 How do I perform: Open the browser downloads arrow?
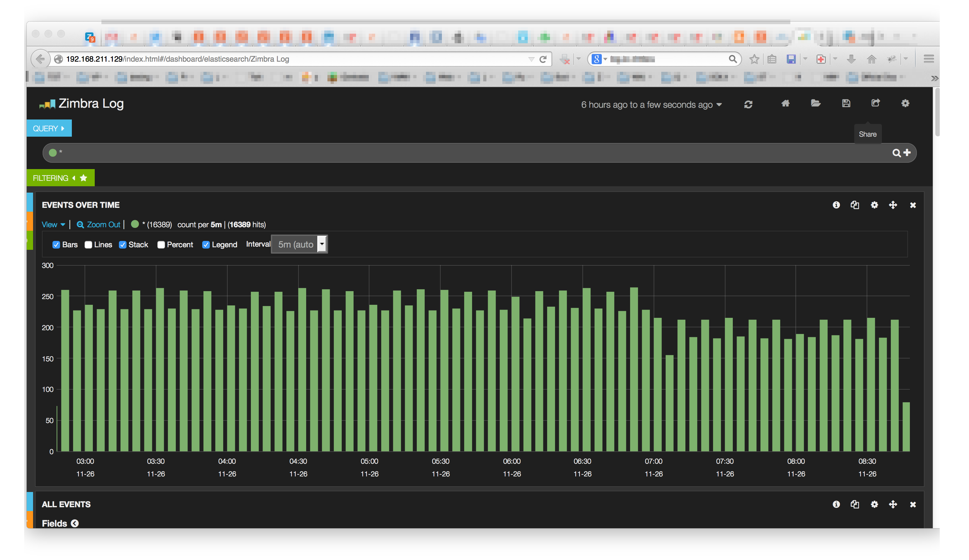pyautogui.click(x=851, y=59)
